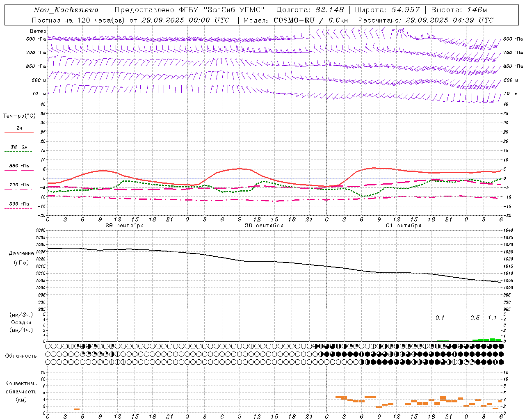525x420 pixels.
Task: Click the Ветер section label
Action: coord(38,31)
